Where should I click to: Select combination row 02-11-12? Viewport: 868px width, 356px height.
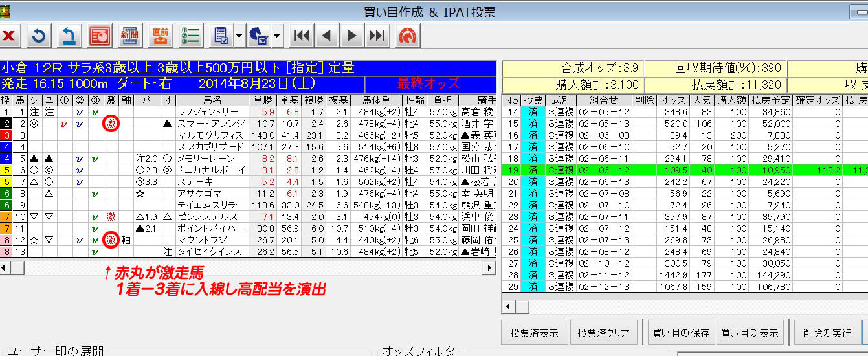[x=603, y=275]
